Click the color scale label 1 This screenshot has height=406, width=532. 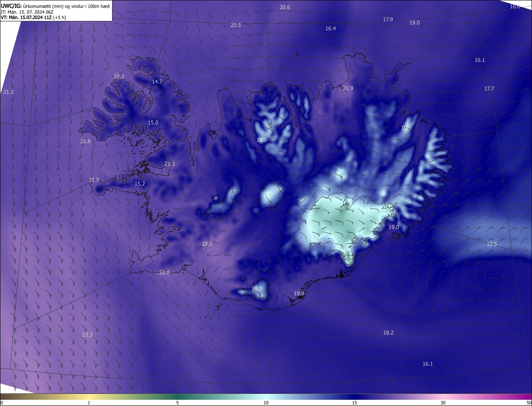(89, 403)
